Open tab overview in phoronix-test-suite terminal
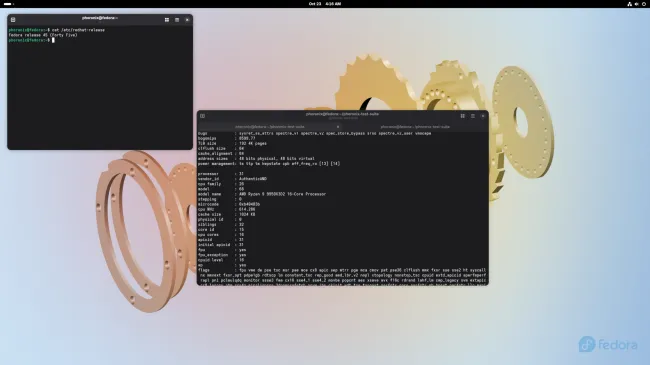This screenshot has height=365, width=650. (462, 116)
